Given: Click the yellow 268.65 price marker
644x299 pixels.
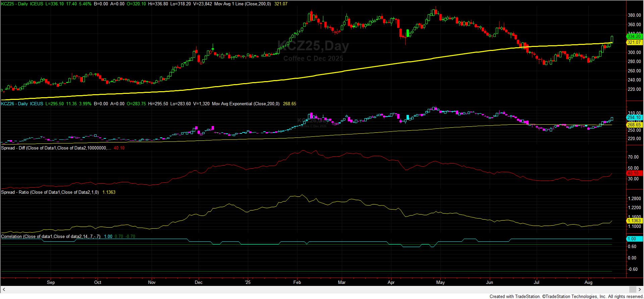Looking at the screenshot, I should coord(634,125).
